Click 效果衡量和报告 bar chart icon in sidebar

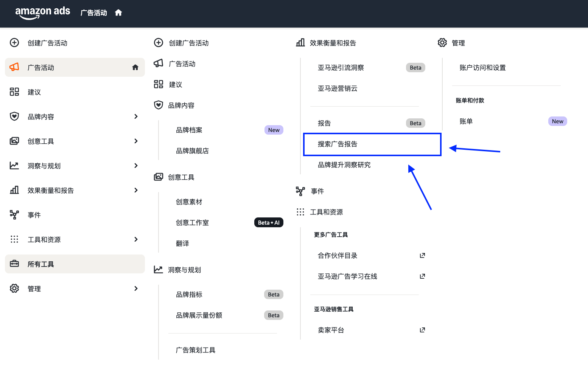(x=14, y=190)
